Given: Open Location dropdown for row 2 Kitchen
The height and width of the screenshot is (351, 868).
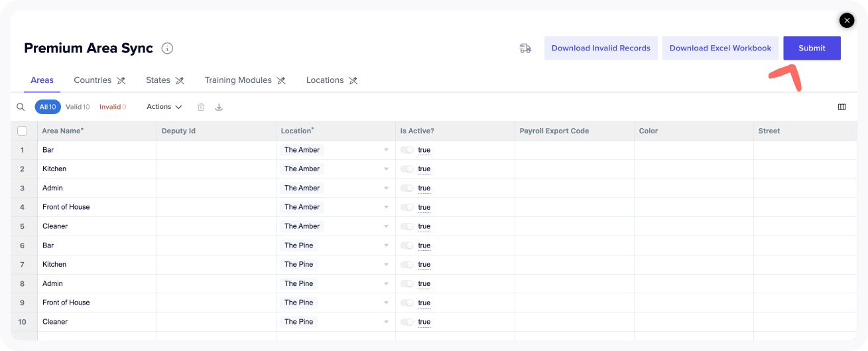Looking at the screenshot, I should (386, 169).
